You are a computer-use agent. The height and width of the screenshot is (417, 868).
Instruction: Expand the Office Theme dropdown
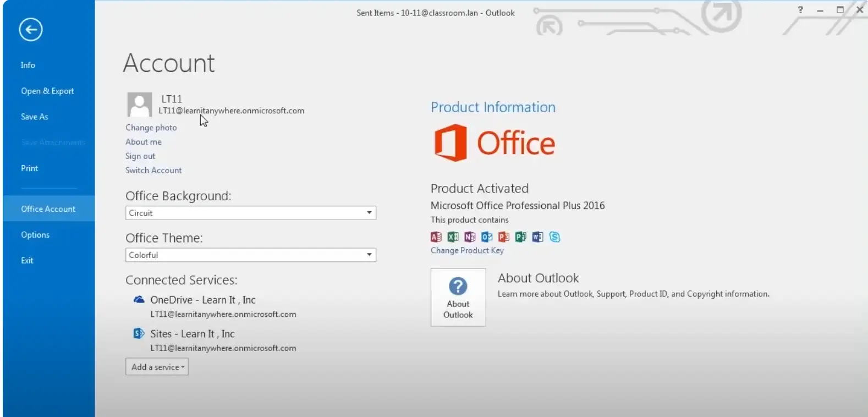pos(369,255)
